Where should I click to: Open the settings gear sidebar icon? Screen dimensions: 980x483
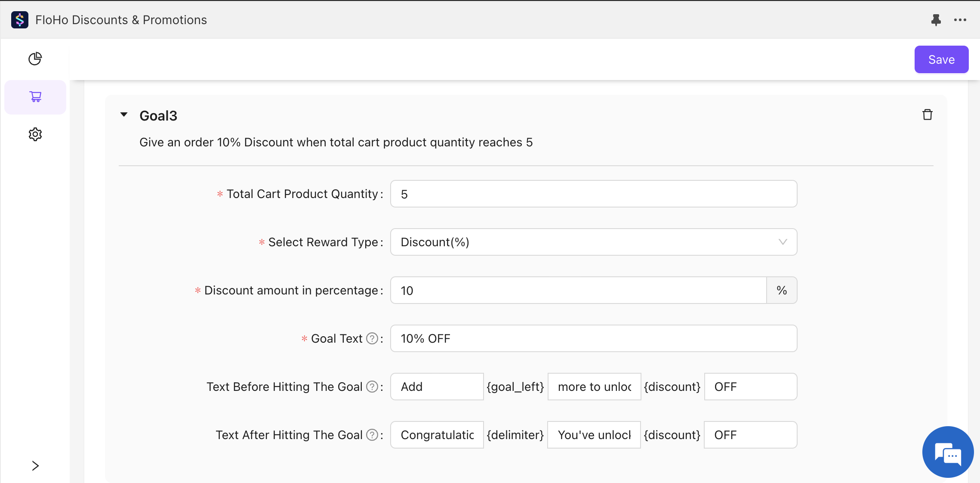click(x=35, y=134)
